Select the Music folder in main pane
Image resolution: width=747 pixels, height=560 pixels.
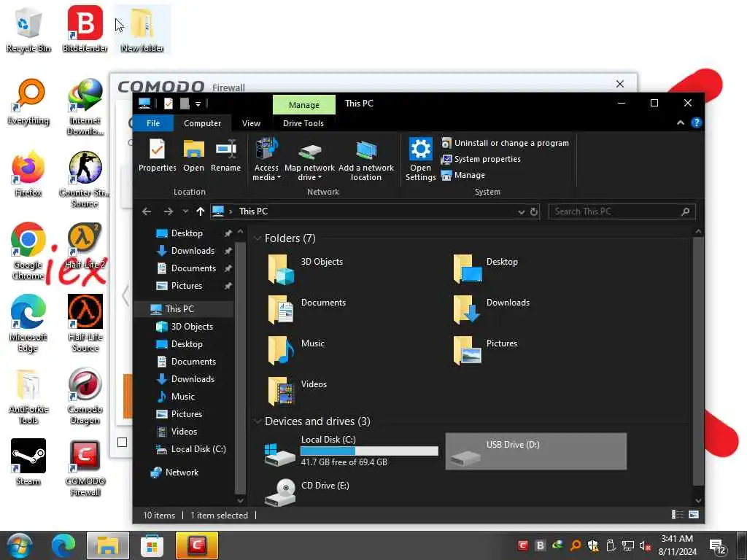click(x=296, y=350)
